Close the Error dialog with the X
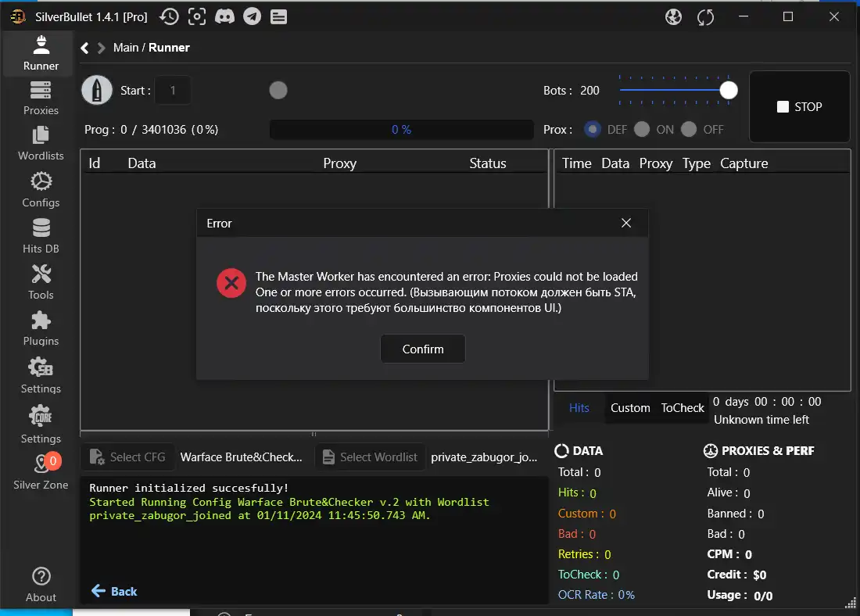This screenshot has width=860, height=616. click(626, 223)
